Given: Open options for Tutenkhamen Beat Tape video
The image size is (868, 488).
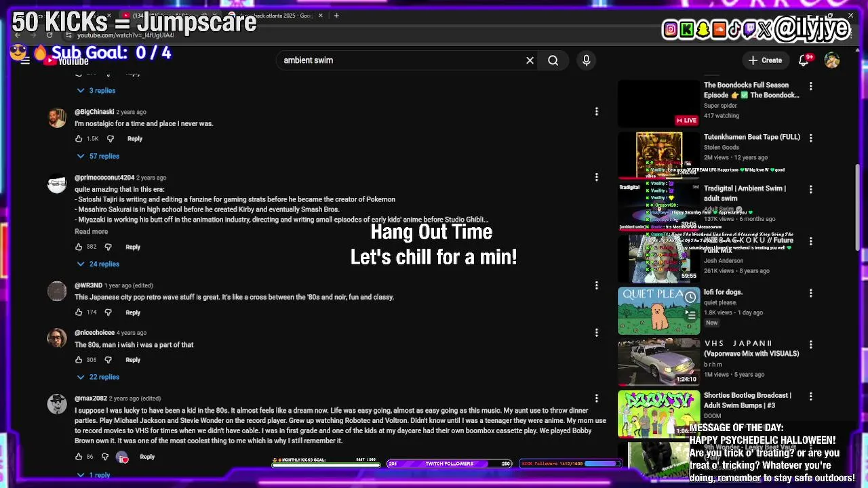Looking at the screenshot, I should 810,138.
